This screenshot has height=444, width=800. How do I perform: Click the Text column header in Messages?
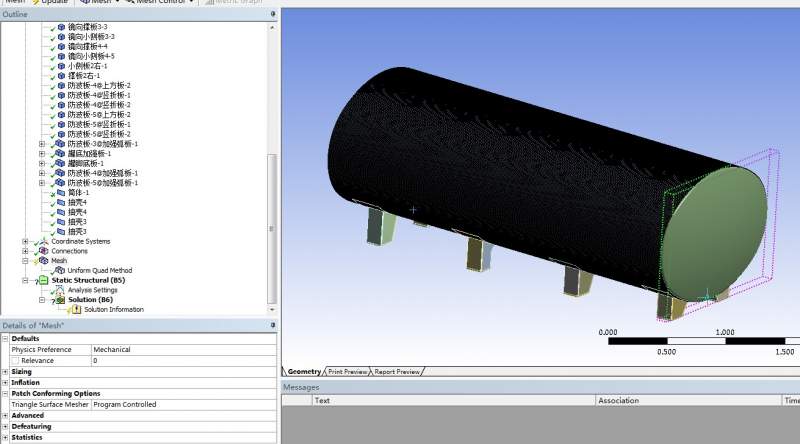click(x=454, y=401)
